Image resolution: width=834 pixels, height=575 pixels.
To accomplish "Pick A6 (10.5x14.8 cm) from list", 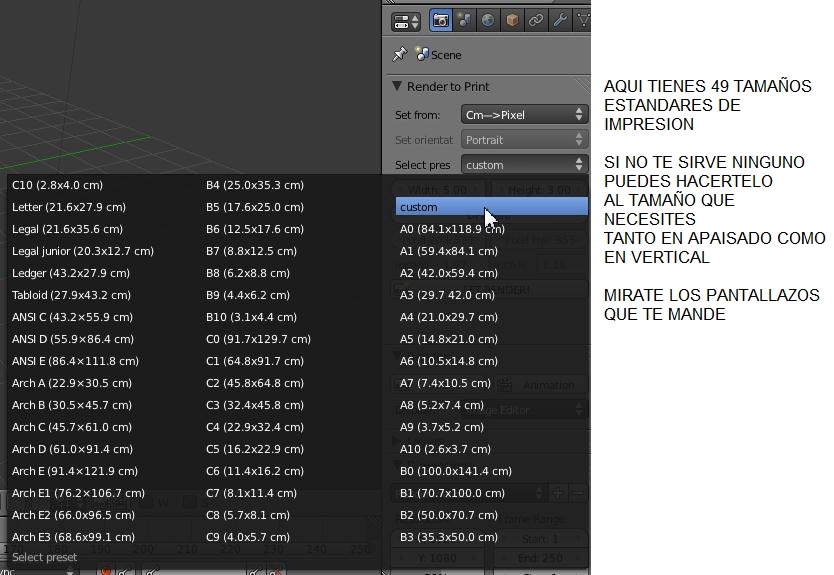I will (x=449, y=361).
